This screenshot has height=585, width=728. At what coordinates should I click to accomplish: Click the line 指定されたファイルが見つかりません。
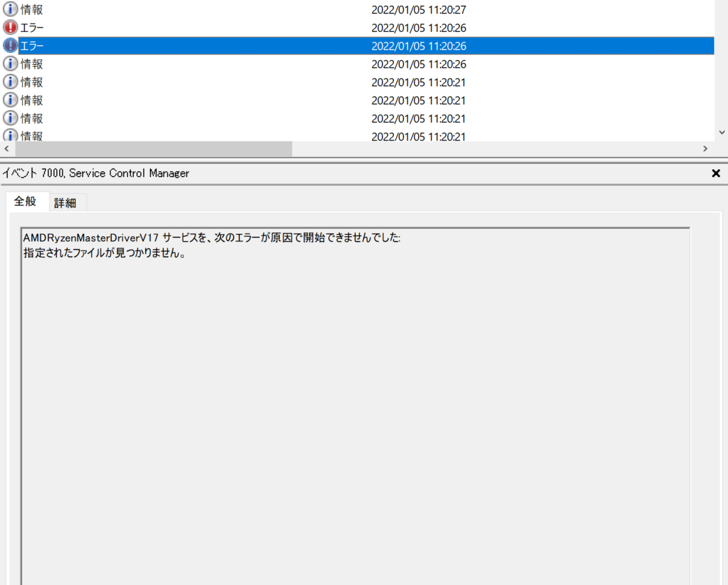(x=105, y=253)
